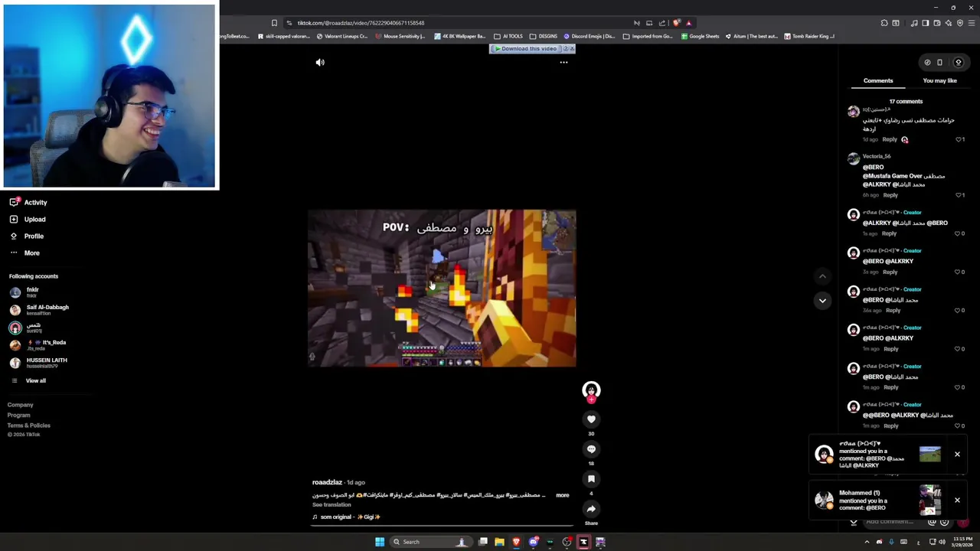
Task: Reply to the top Arabic comment
Action: point(890,139)
